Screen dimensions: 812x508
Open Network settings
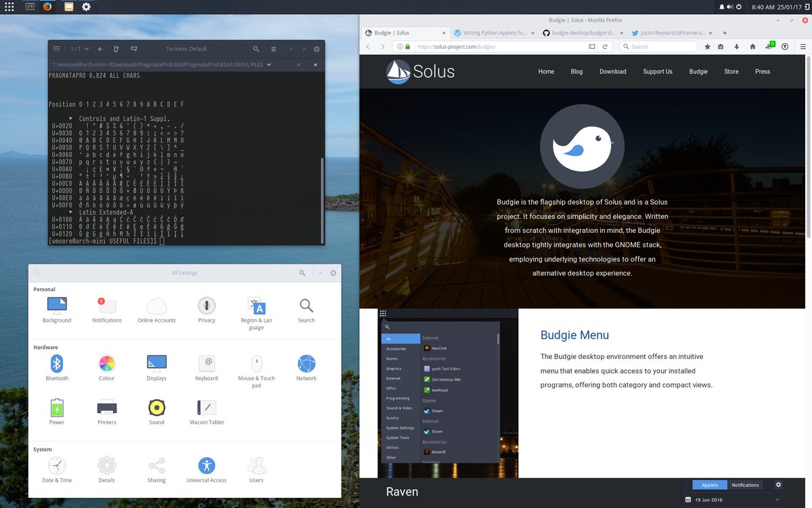pos(307,368)
